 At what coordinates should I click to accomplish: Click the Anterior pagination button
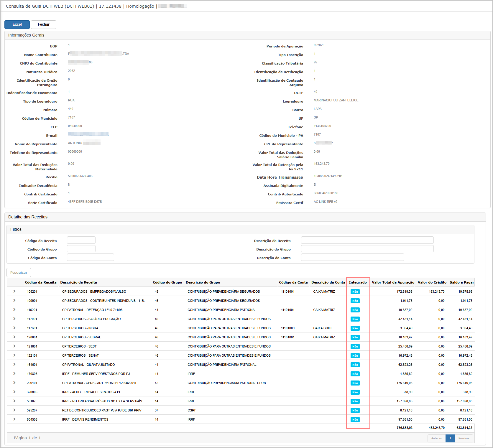click(436, 438)
